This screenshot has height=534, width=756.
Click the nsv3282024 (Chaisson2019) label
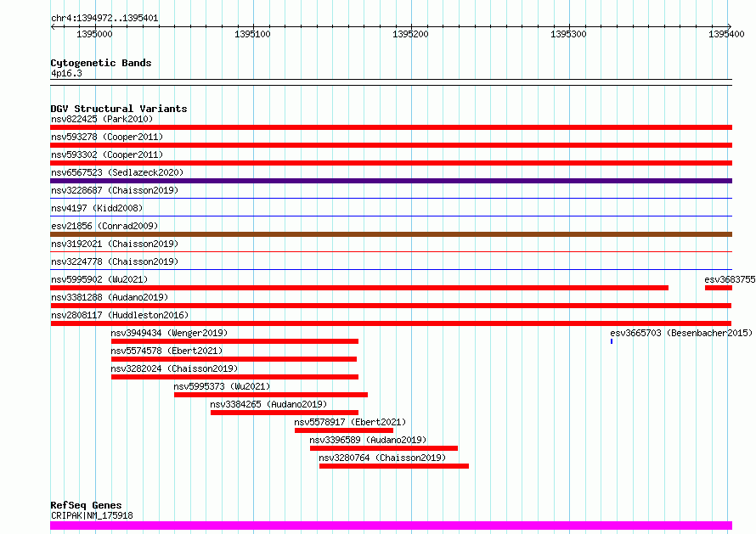pos(174,368)
